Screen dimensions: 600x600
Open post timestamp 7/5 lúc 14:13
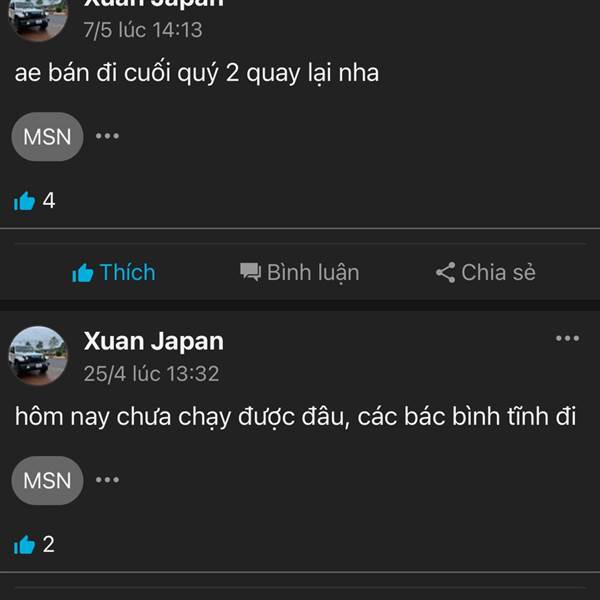click(x=143, y=30)
